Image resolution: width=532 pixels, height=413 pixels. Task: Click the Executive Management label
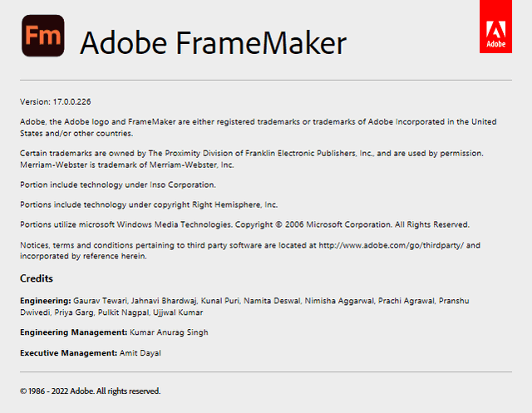68,353
